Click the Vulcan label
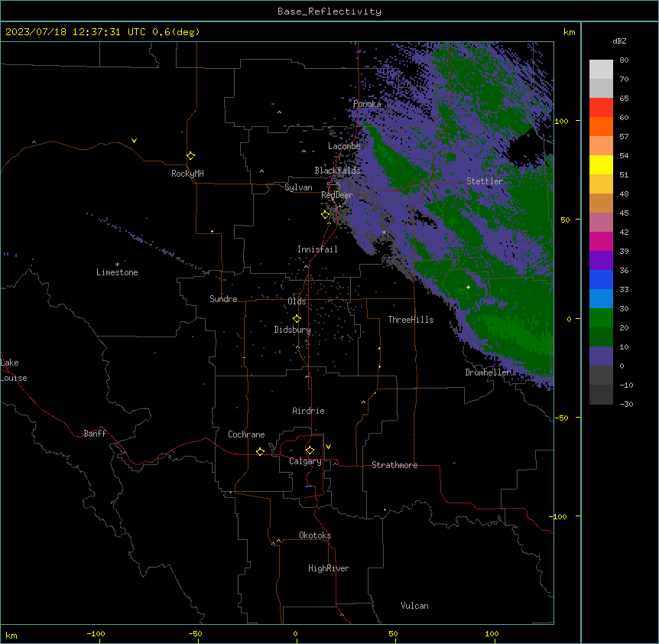The image size is (659, 644). [x=415, y=606]
